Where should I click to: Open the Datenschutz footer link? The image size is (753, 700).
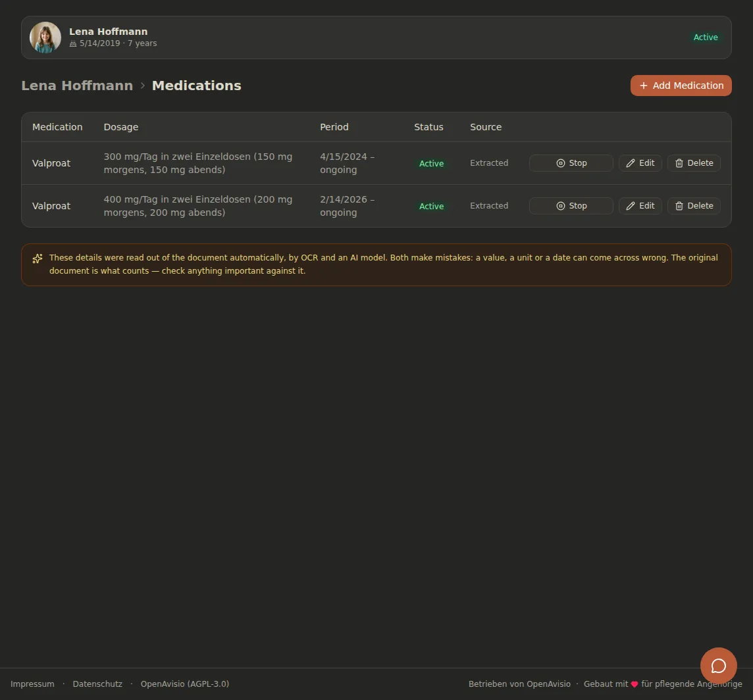click(97, 684)
